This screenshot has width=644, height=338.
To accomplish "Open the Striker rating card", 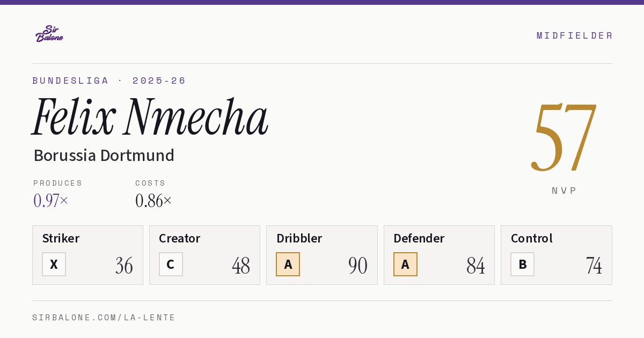I will click(x=87, y=255).
